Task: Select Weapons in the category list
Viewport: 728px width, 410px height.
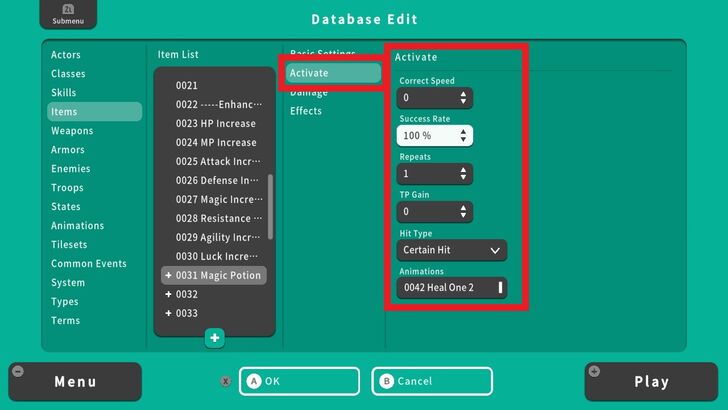Action: coord(72,131)
